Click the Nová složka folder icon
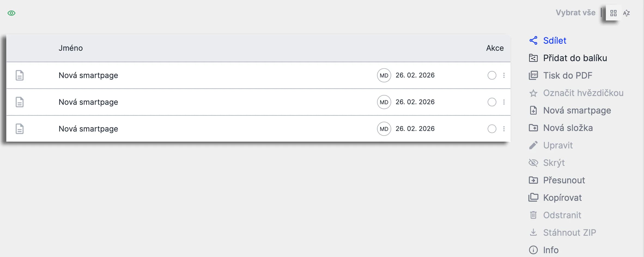This screenshot has width=644, height=257. click(533, 128)
